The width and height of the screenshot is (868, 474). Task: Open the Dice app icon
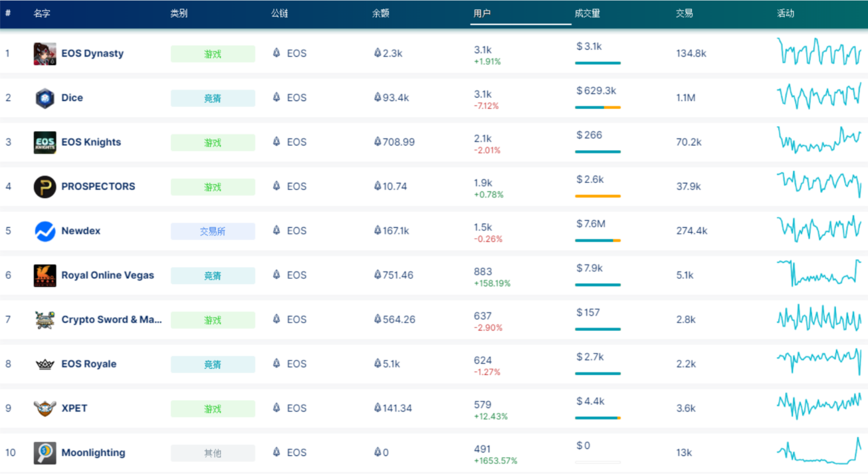(45, 98)
